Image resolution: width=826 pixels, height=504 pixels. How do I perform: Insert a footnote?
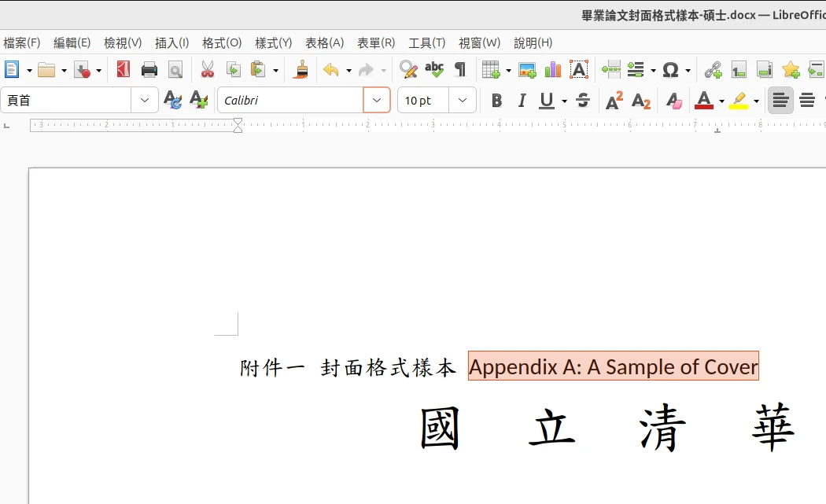pyautogui.click(x=739, y=69)
